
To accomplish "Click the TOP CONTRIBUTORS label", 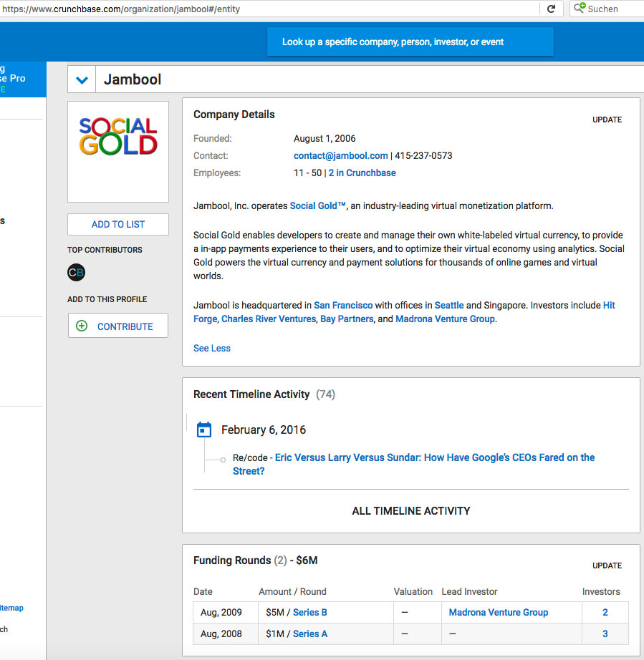I will click(x=105, y=250).
